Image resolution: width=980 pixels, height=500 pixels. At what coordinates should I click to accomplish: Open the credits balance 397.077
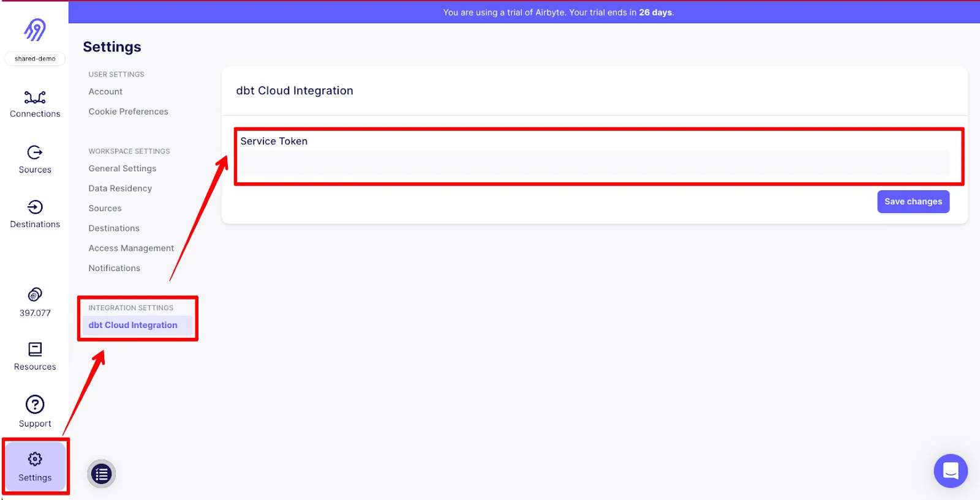point(35,303)
